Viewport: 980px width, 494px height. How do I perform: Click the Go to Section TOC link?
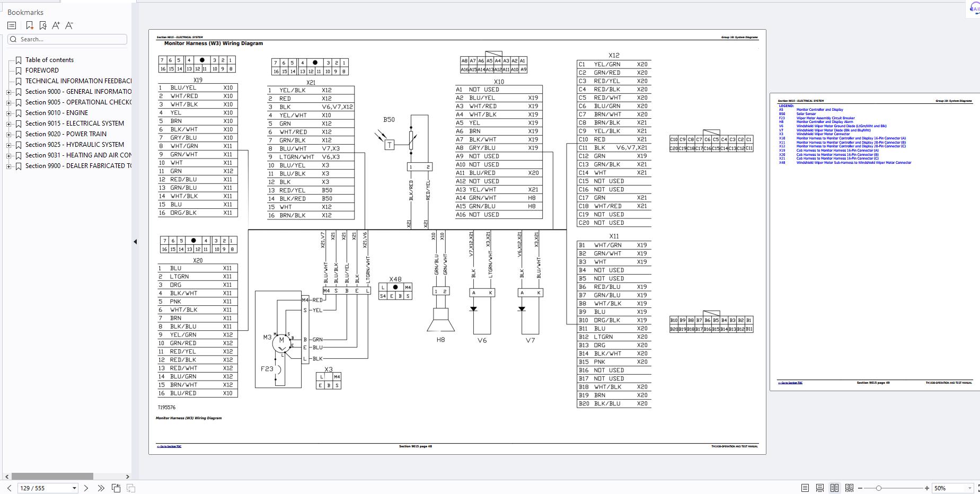(x=169, y=446)
